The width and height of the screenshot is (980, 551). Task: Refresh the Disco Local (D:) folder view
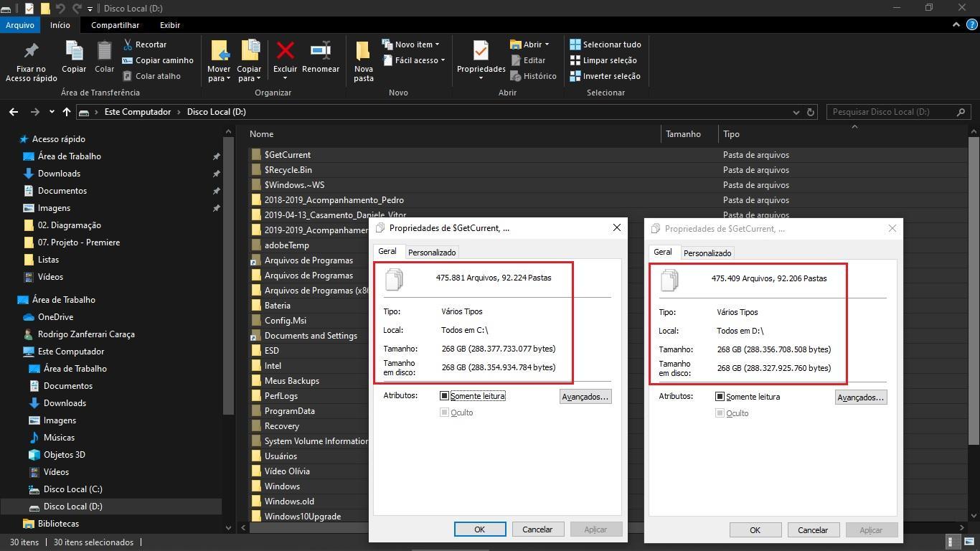811,112
